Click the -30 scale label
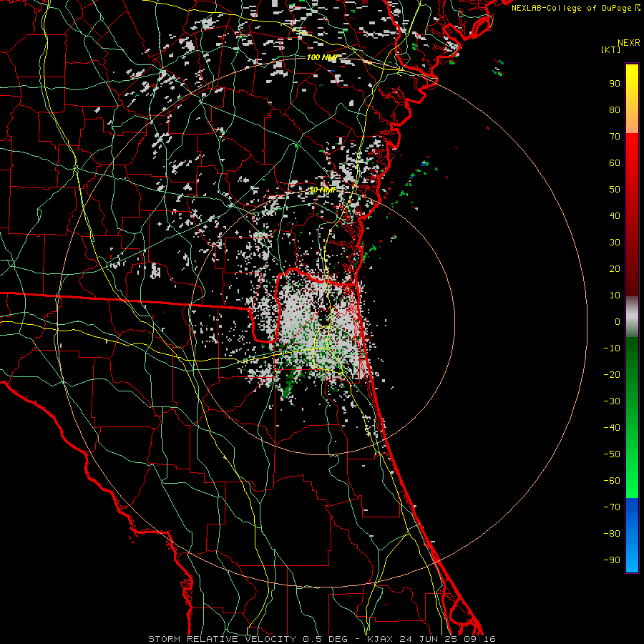The height and width of the screenshot is (644, 644). (612, 401)
